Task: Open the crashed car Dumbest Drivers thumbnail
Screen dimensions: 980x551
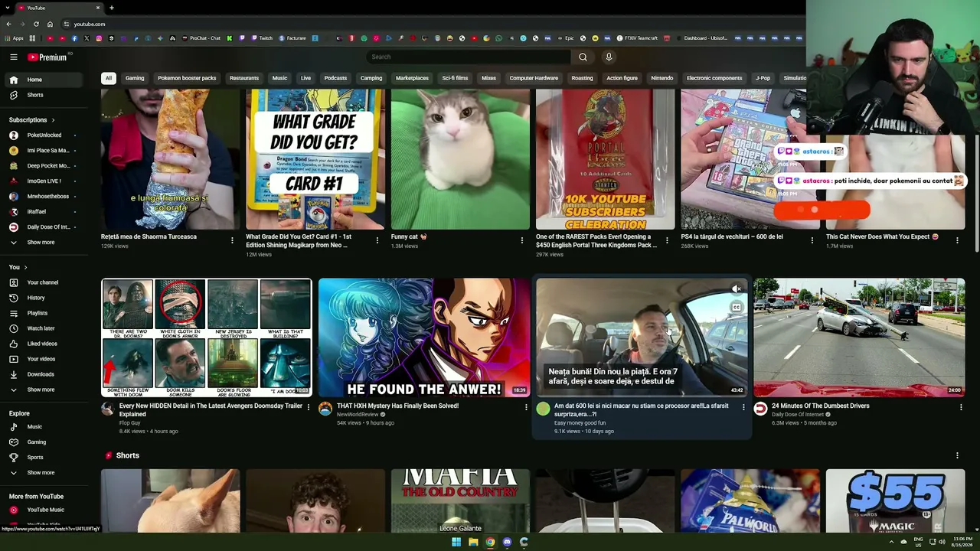Action: coord(859,337)
